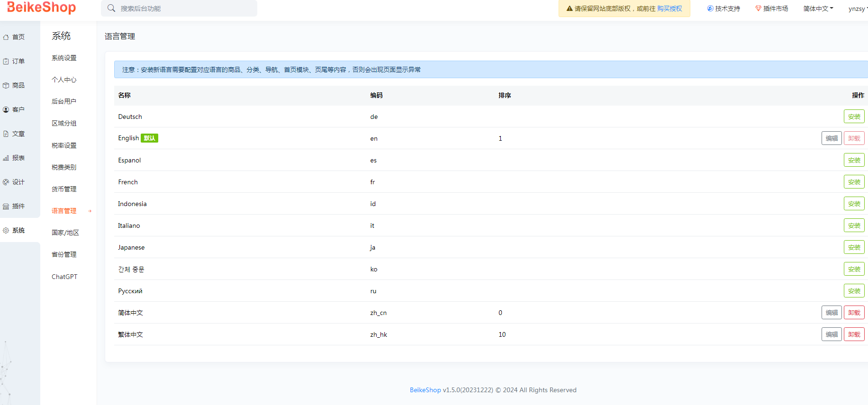The image size is (868, 405).
Task: Focus the 搜索后台功能 search field
Action: 185,9
